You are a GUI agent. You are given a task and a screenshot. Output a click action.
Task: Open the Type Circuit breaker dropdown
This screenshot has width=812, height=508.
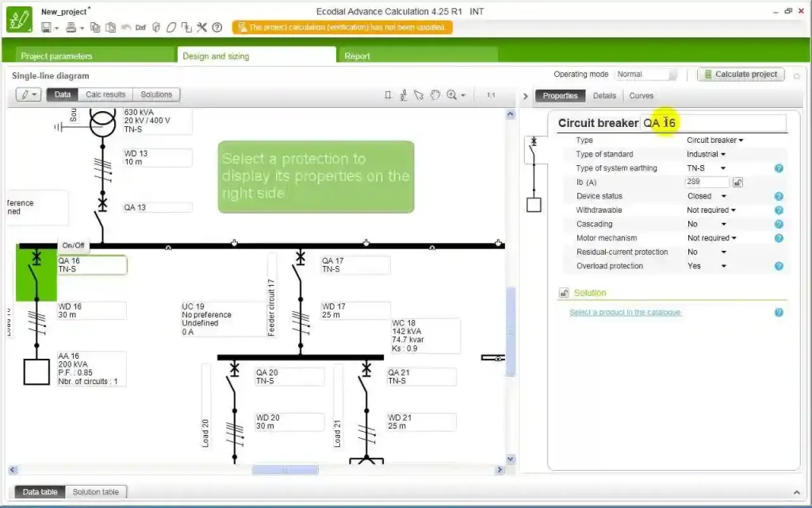click(714, 140)
